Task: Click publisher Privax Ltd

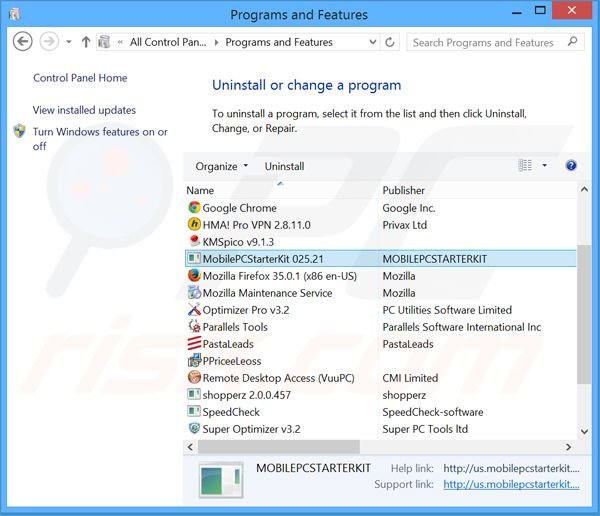Action: pyautogui.click(x=404, y=225)
